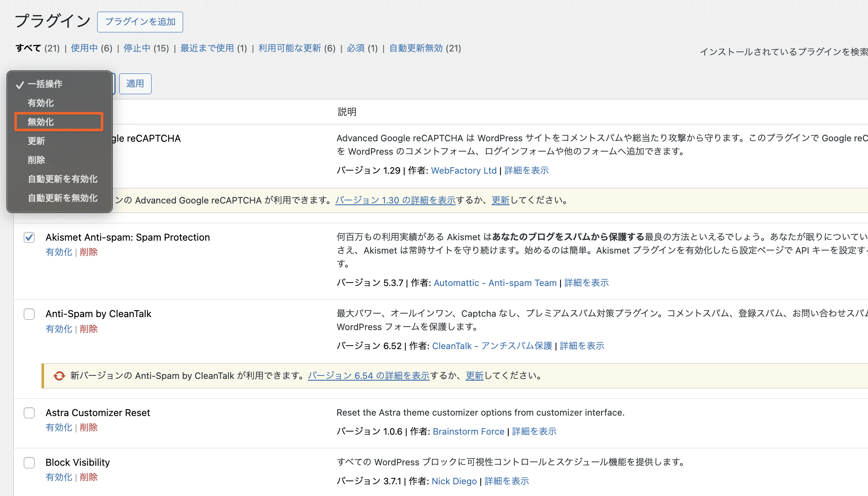Filter plugins by 使用中

(x=84, y=48)
